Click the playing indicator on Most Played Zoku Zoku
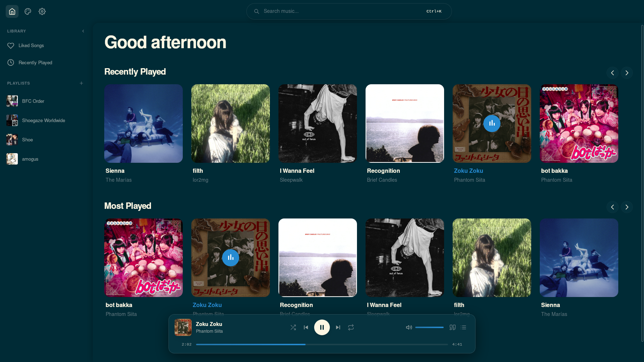The image size is (644, 362). [231, 258]
